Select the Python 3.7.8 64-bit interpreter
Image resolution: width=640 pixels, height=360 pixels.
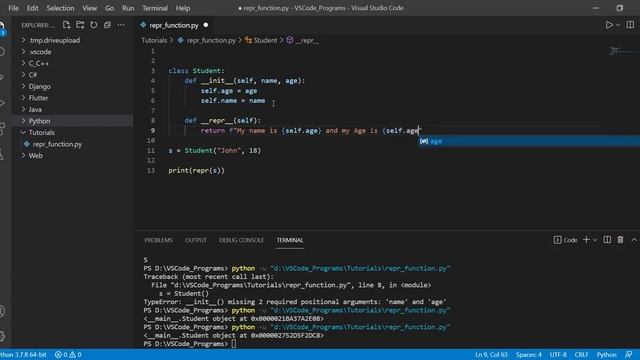23,355
